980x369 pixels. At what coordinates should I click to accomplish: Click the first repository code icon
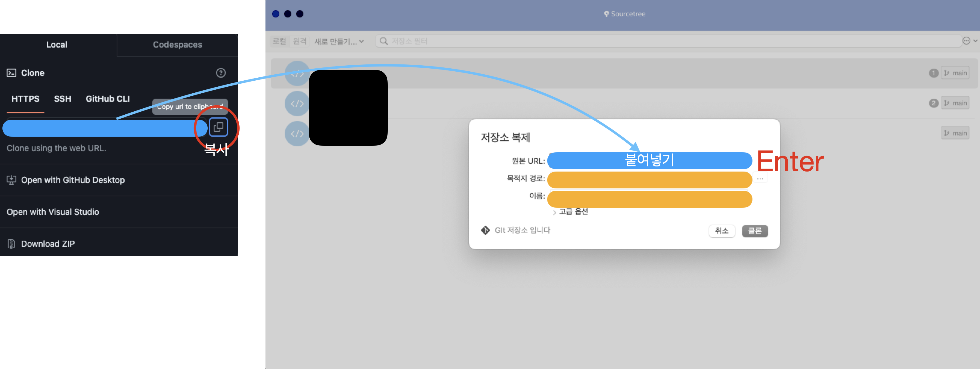[297, 73]
